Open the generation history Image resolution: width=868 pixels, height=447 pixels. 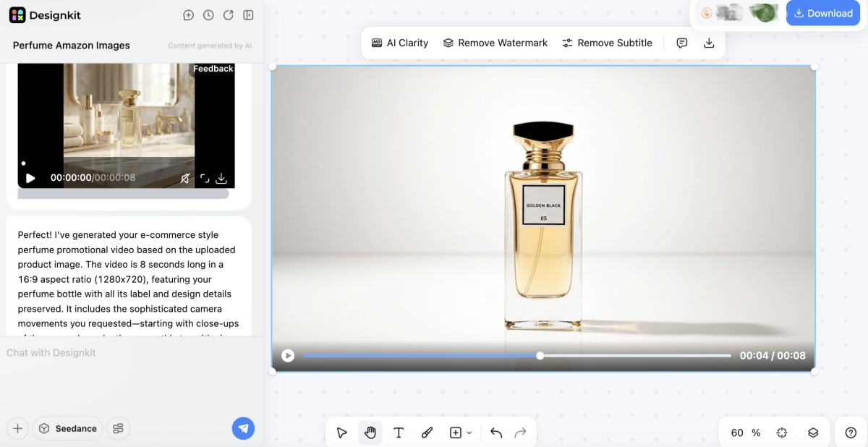208,14
